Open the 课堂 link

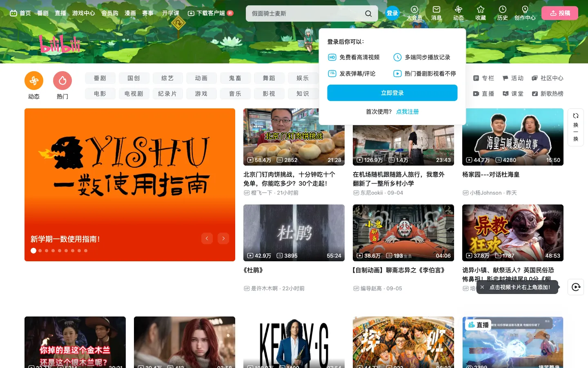point(513,94)
